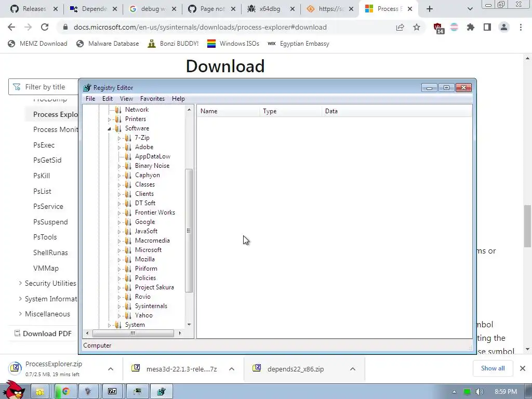Click the registry tree horizontal scrollbar thumb
This screenshot has width=532, height=399.
point(133,333)
